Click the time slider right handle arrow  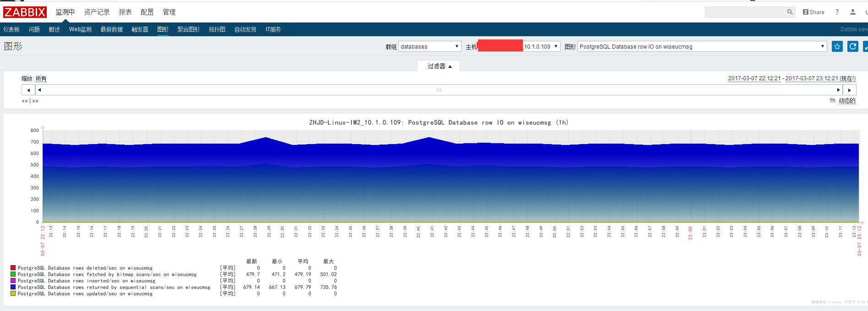[838, 90]
